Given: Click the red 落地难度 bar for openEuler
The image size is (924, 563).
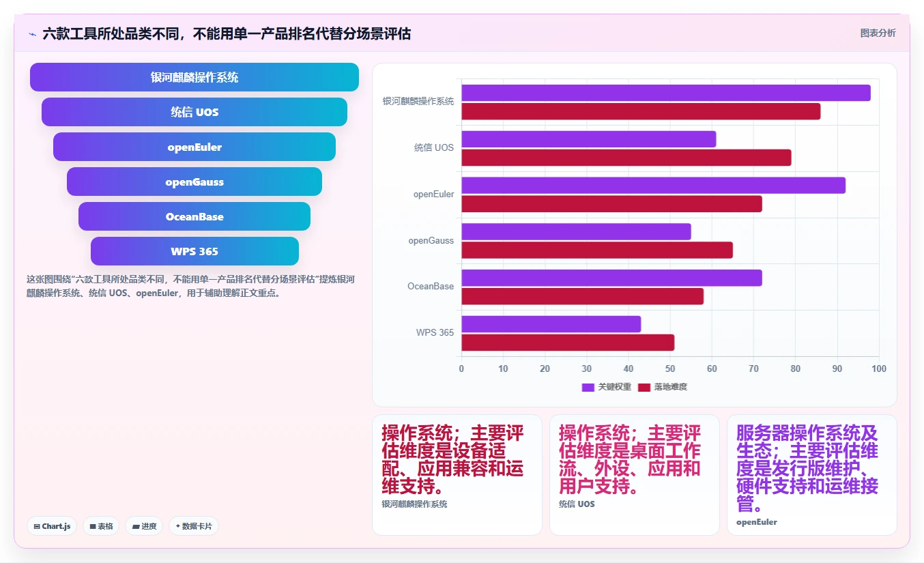Looking at the screenshot, I should pyautogui.click(x=611, y=204).
